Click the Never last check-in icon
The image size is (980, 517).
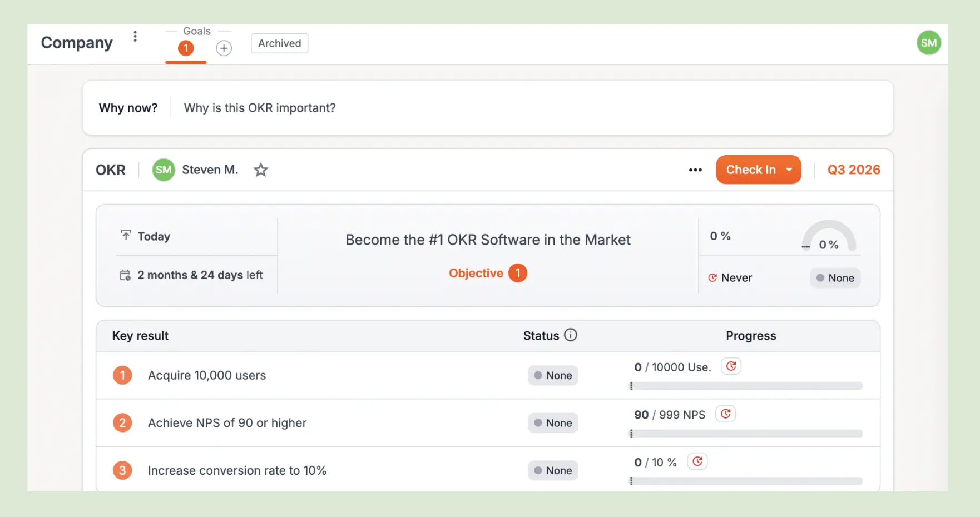(712, 278)
